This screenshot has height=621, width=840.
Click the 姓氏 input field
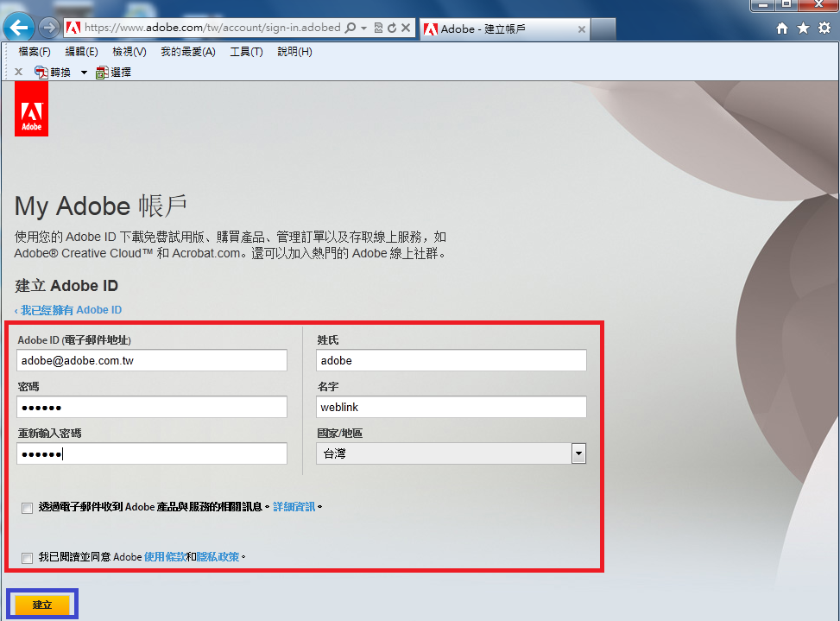[x=451, y=361]
